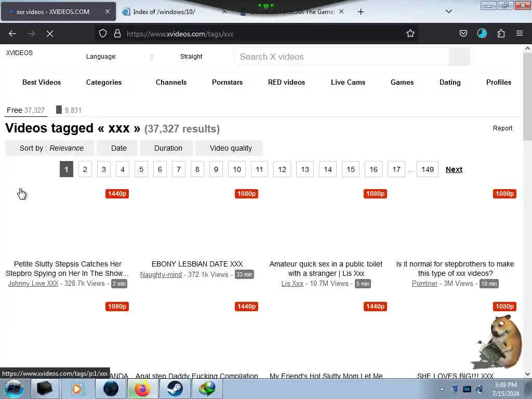The image size is (532, 399).
Task: Open the Channels menu item
Action: [x=171, y=82]
